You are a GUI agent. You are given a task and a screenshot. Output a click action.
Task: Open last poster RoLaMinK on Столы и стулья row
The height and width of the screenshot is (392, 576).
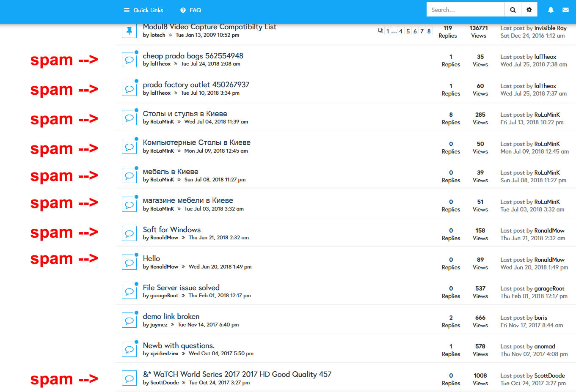coord(547,115)
